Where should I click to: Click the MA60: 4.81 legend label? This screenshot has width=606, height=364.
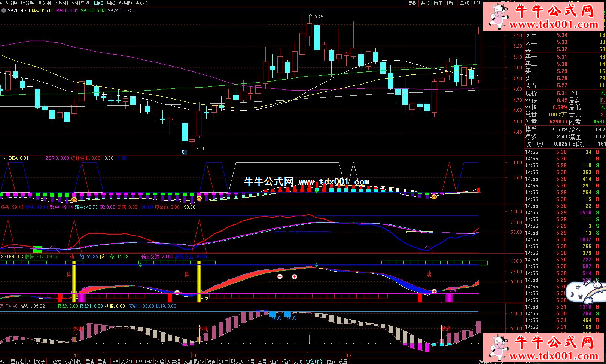(67, 10)
